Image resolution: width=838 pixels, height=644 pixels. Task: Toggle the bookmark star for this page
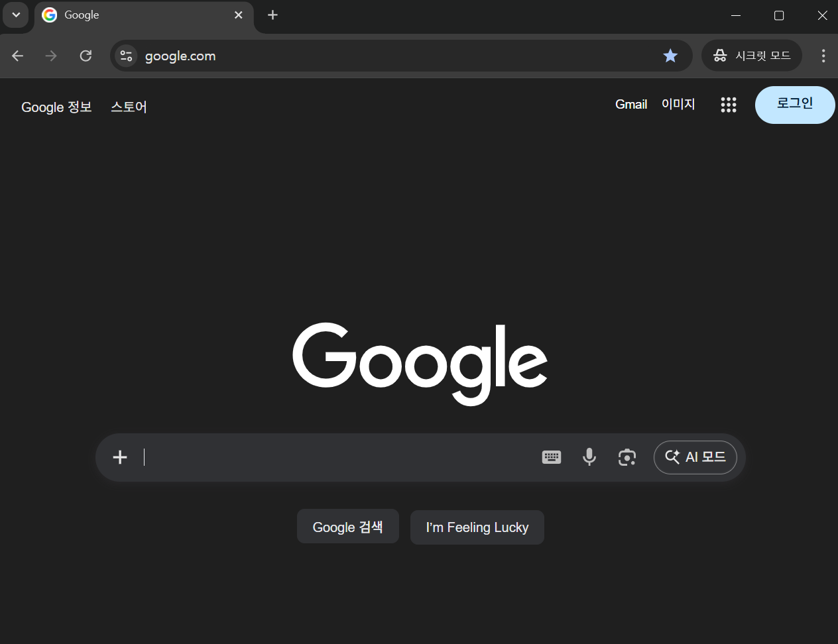(x=670, y=56)
